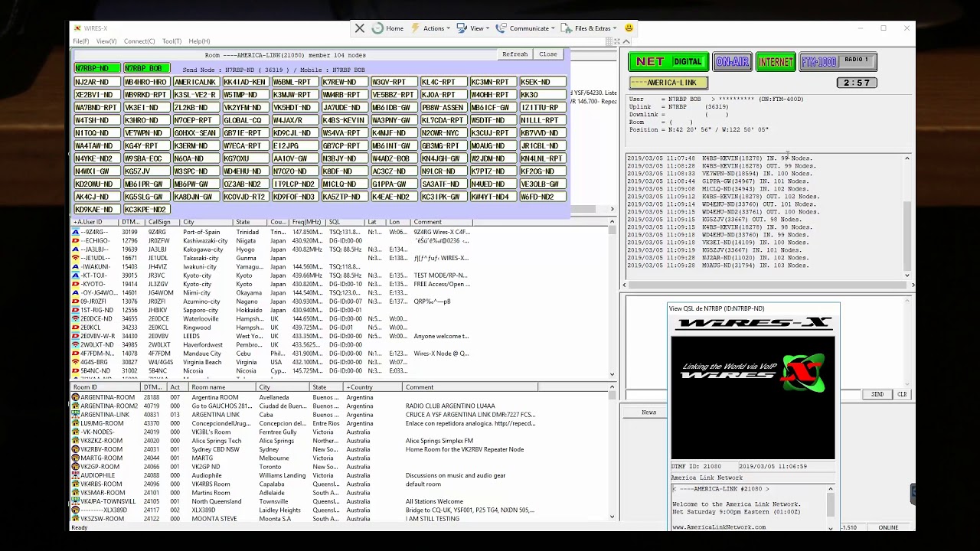Click the room icon for ARGENTINA-ROOM
980x551 pixels.
tap(76, 397)
